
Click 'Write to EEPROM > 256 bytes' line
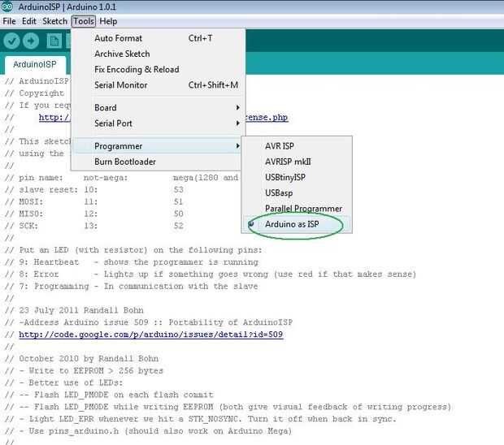84,371
